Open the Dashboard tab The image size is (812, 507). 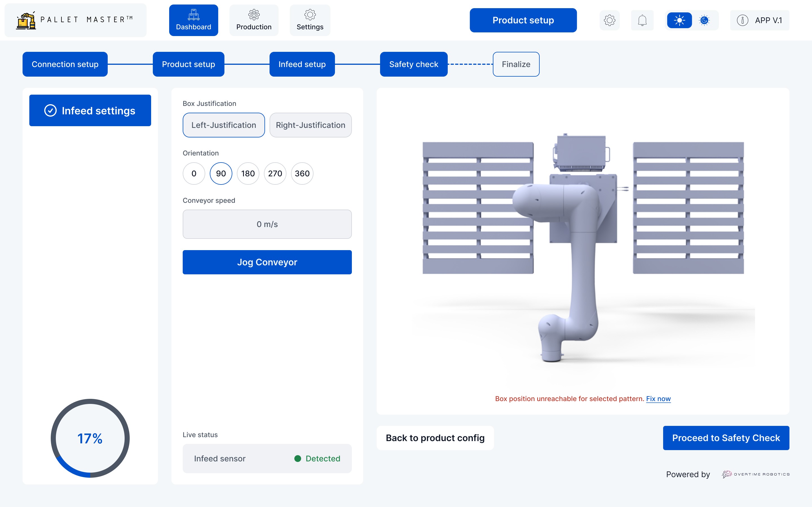pyautogui.click(x=193, y=20)
